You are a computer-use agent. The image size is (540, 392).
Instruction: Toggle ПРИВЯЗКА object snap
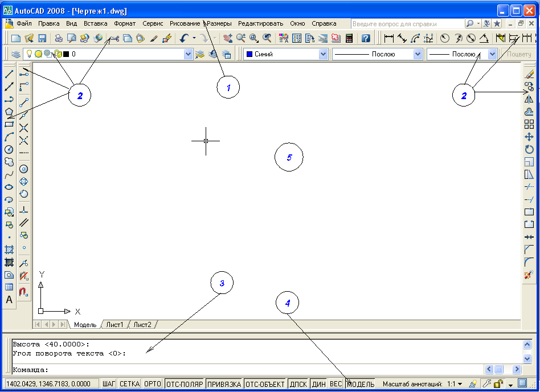(224, 383)
